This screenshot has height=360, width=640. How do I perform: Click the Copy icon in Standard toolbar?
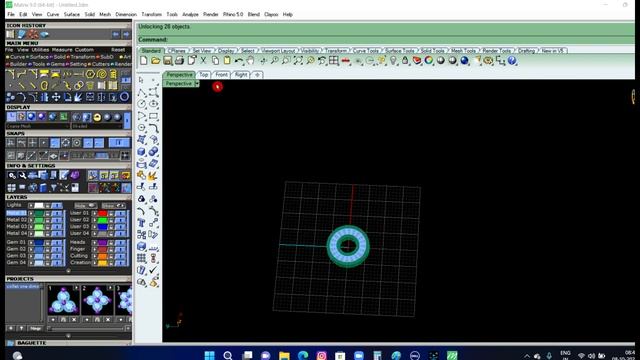pyautogui.click(x=215, y=61)
